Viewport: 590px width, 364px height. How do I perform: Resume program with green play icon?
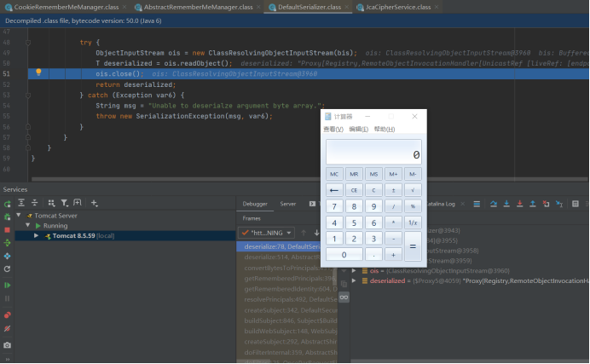[7, 286]
